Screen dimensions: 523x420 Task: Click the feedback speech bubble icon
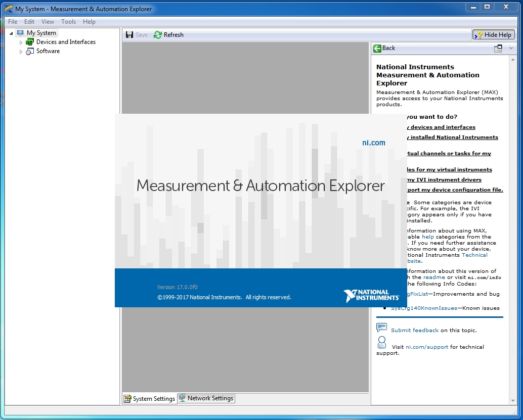click(x=382, y=328)
